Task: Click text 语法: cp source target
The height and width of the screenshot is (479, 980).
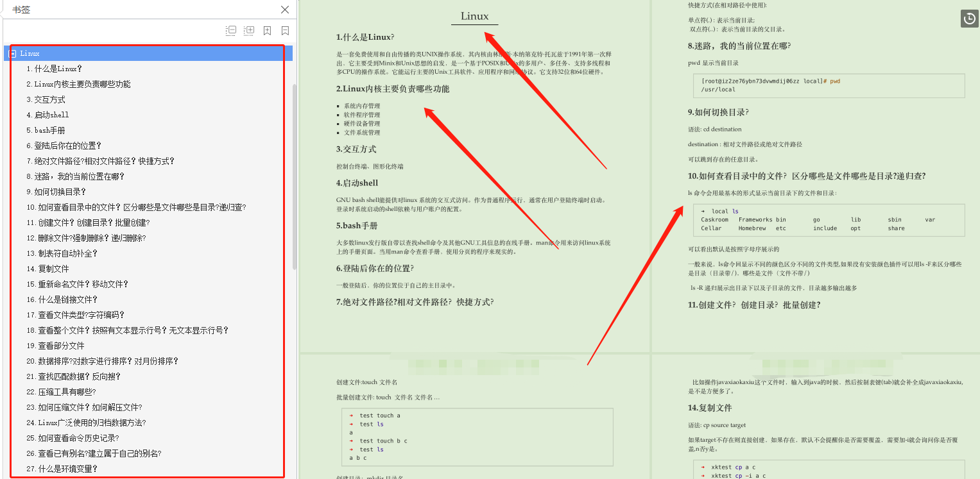Action: tap(717, 425)
